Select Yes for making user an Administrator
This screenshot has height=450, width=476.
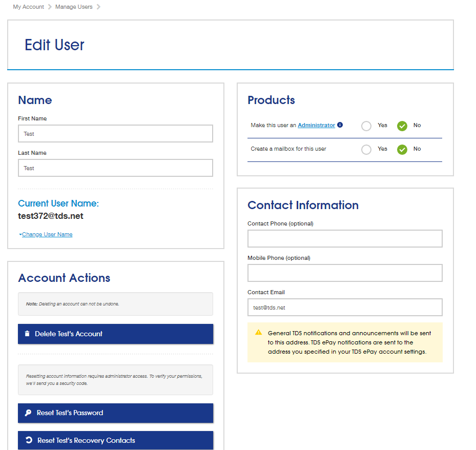[x=366, y=126]
